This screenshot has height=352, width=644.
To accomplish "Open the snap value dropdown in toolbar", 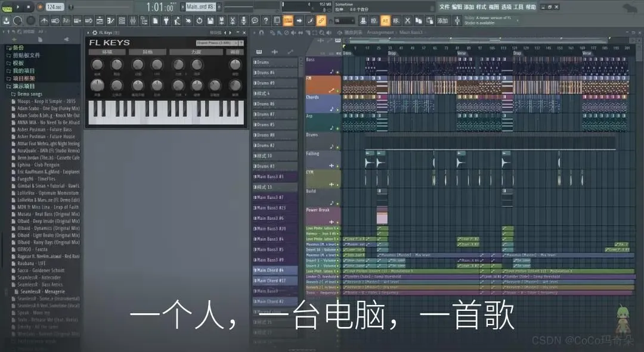I will click(344, 20).
